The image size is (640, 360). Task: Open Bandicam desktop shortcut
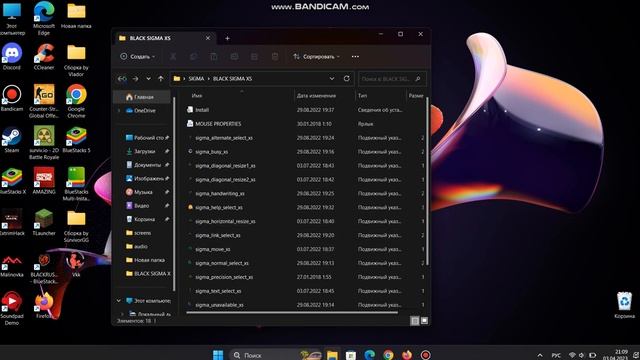click(12, 98)
